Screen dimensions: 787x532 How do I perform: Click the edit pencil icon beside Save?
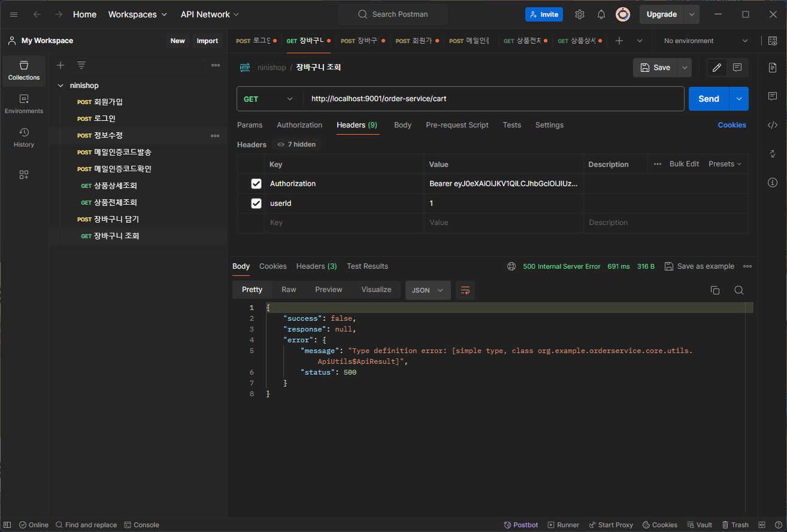(717, 68)
